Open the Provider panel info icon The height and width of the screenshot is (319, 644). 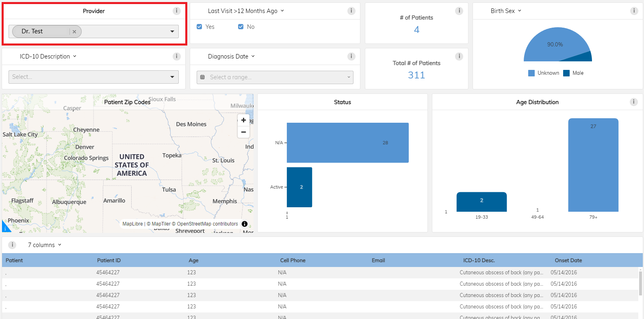tap(176, 11)
